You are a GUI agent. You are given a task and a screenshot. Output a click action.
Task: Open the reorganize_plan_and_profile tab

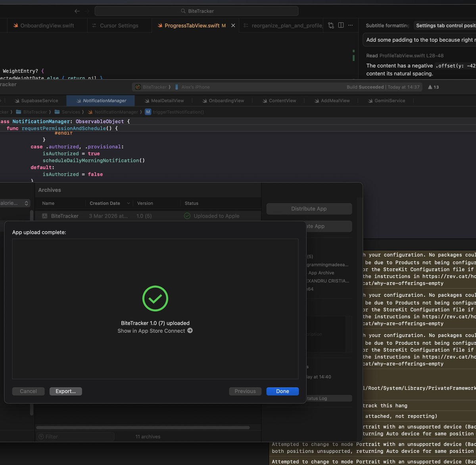tap(282, 25)
